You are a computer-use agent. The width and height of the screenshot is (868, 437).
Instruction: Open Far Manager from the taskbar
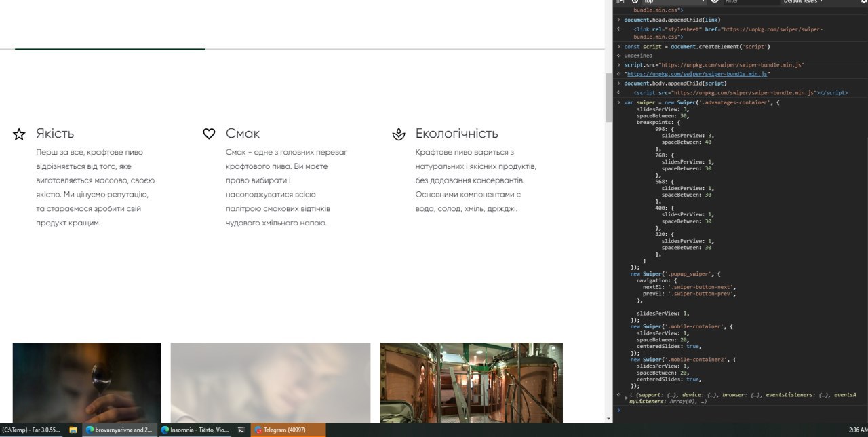tap(31, 430)
